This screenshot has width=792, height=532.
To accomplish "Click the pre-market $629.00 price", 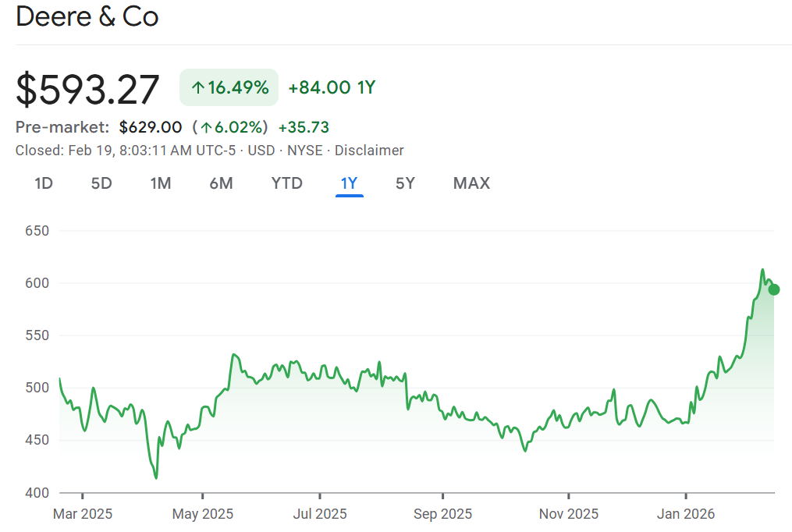I will pyautogui.click(x=151, y=127).
